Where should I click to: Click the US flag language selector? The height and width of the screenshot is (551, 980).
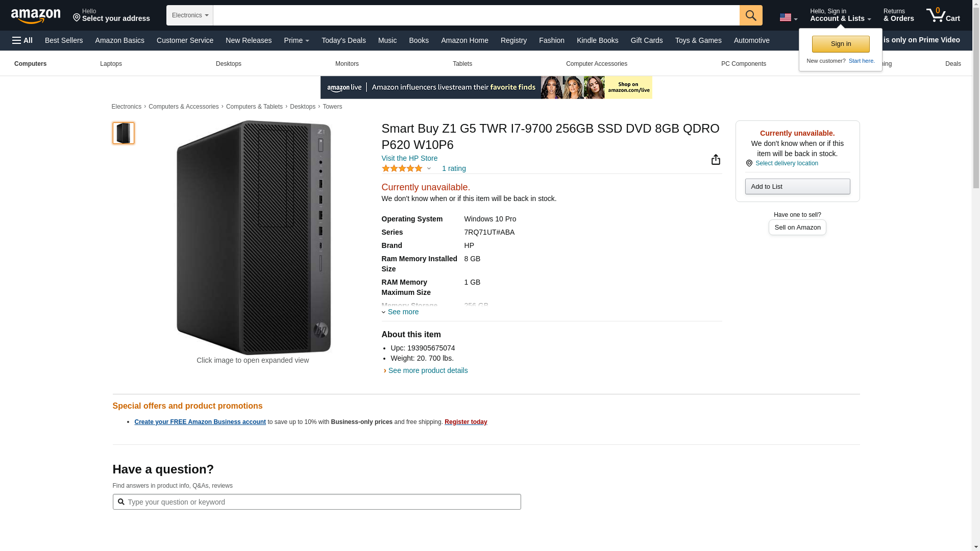[788, 17]
